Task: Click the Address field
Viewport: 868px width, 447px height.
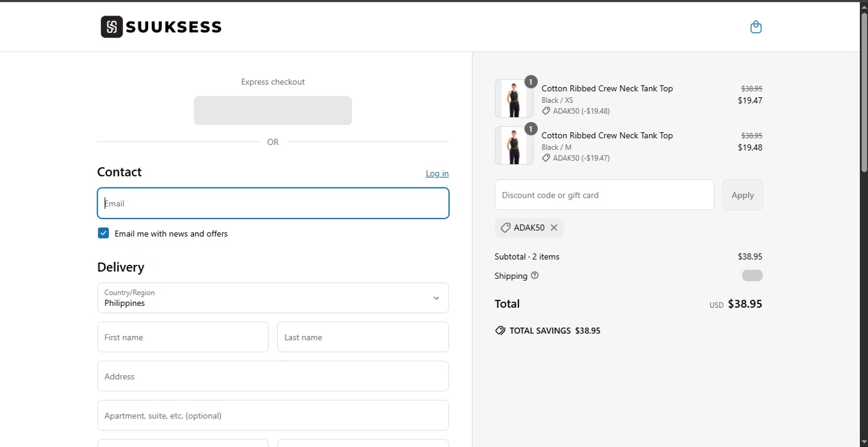Action: click(273, 376)
